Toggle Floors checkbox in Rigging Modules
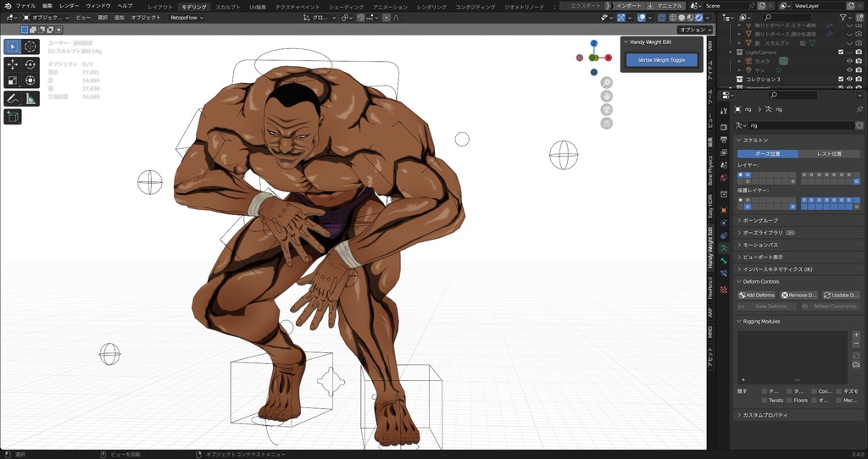868x459 pixels. click(x=789, y=401)
